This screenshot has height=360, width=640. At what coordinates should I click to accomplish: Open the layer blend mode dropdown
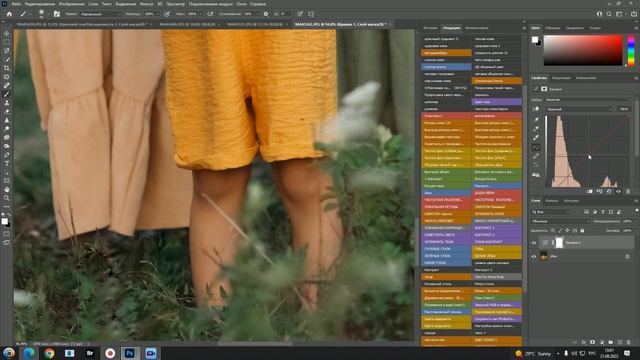point(561,221)
